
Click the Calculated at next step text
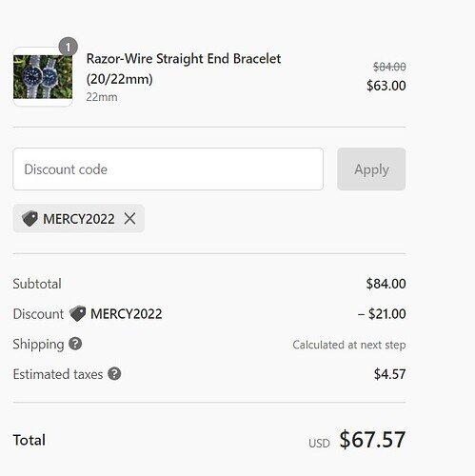point(349,345)
